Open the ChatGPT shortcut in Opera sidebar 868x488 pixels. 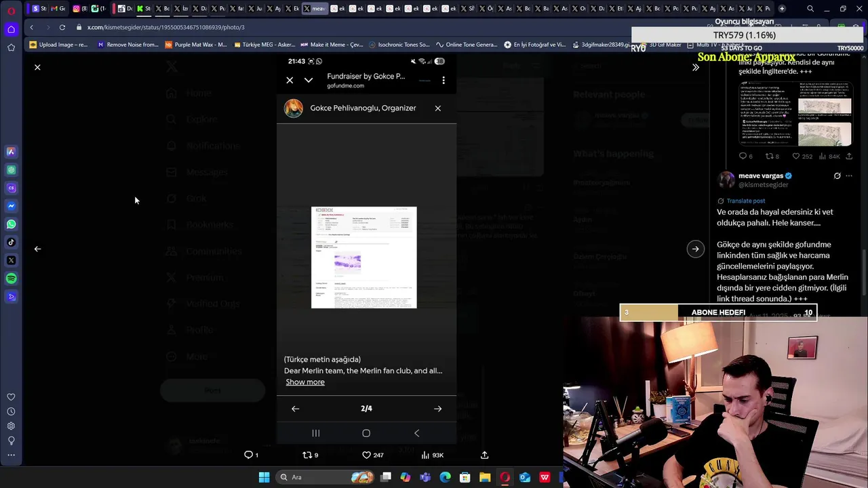coord(11,169)
